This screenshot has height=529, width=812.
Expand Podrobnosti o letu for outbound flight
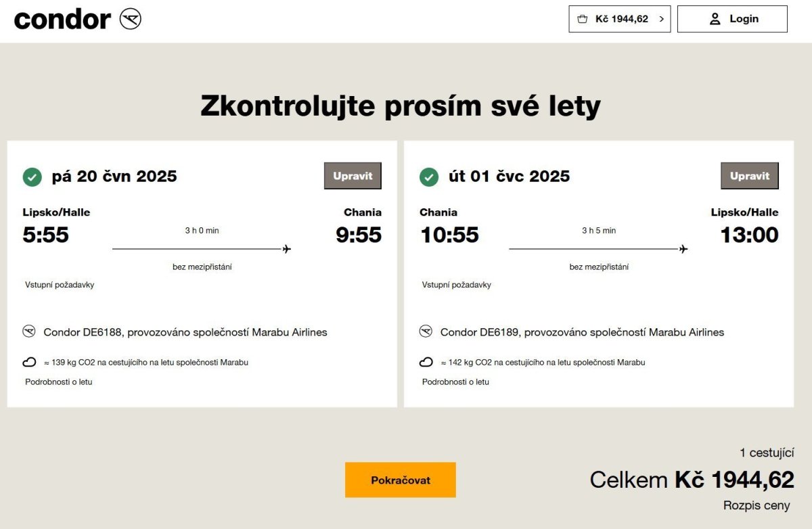59,382
